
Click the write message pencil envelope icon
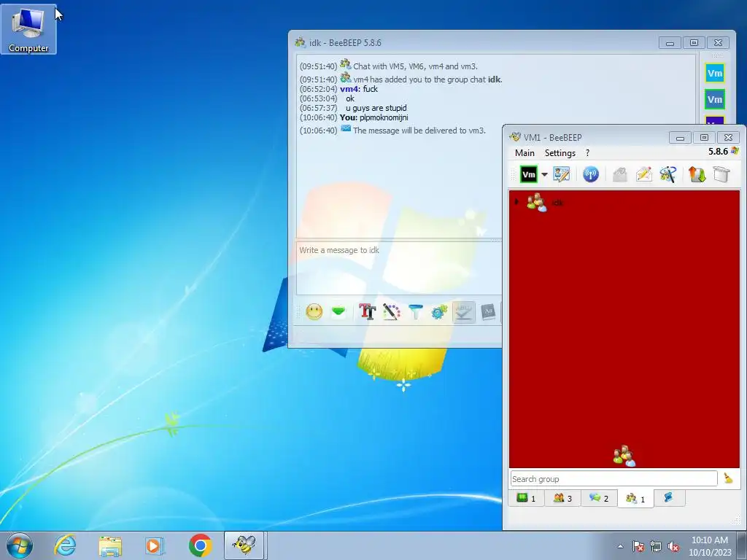(x=643, y=174)
